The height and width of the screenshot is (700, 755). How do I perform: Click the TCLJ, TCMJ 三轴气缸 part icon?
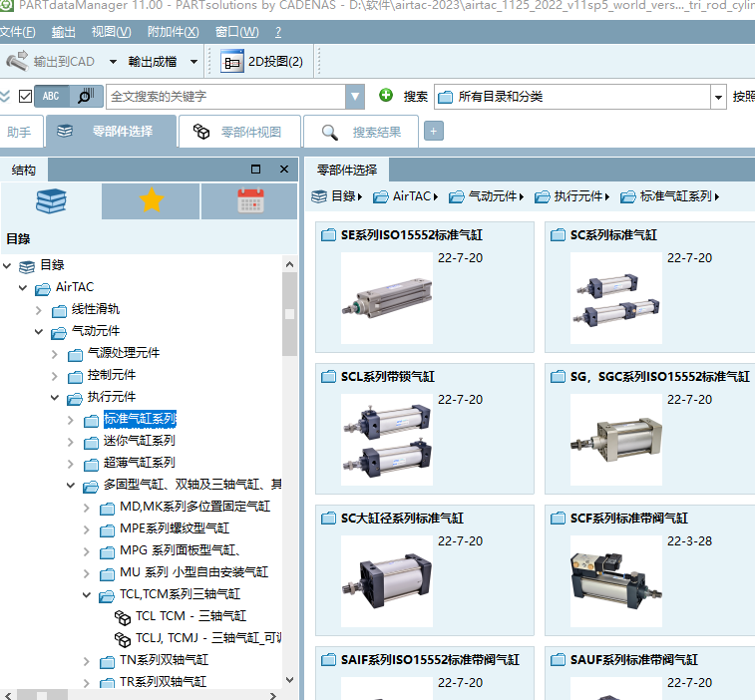tap(123, 639)
